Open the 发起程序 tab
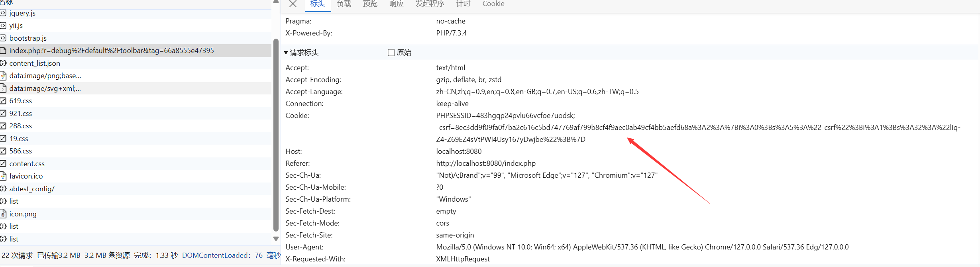 pos(430,4)
